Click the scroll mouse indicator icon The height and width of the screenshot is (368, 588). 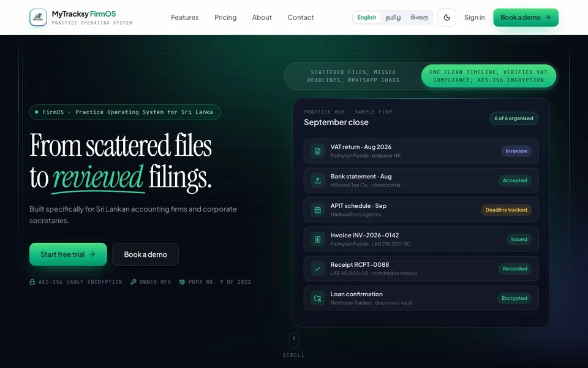pos(294,340)
